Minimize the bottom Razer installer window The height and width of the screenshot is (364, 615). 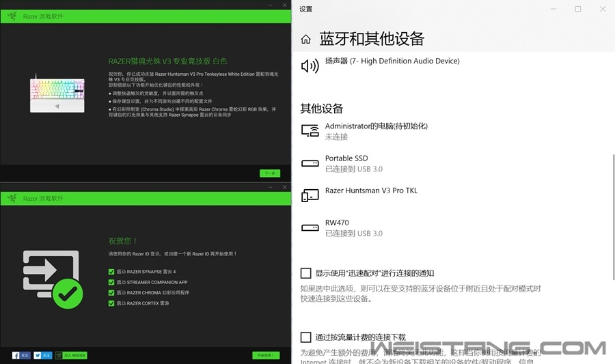[271, 187]
